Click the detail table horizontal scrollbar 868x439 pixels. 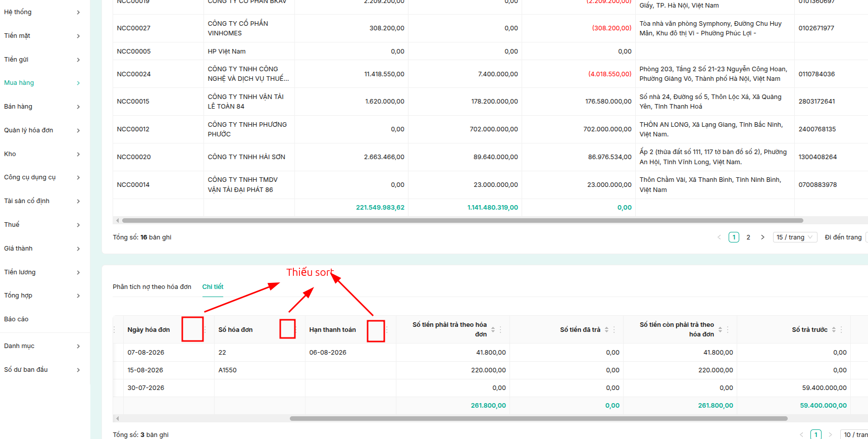[538, 418]
